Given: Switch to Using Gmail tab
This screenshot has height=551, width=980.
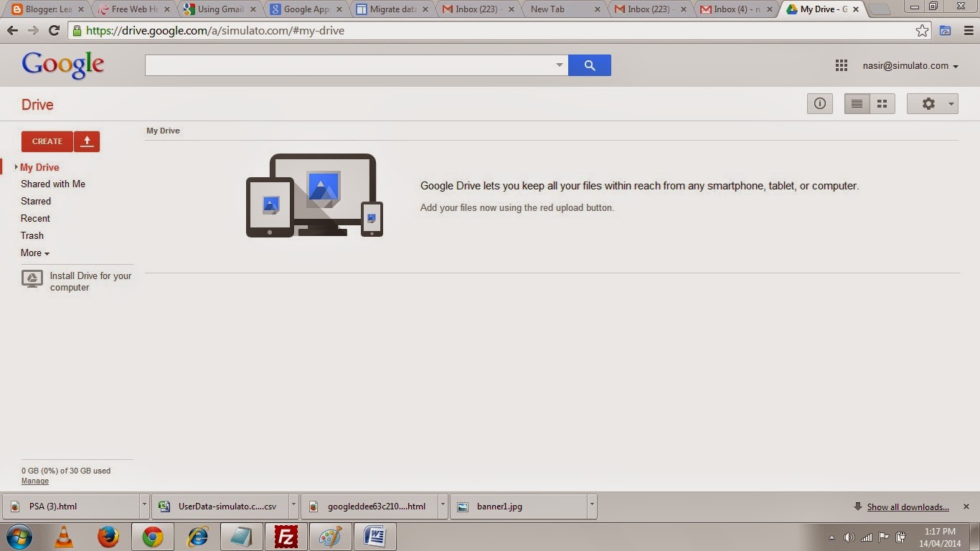Looking at the screenshot, I should click(219, 9).
